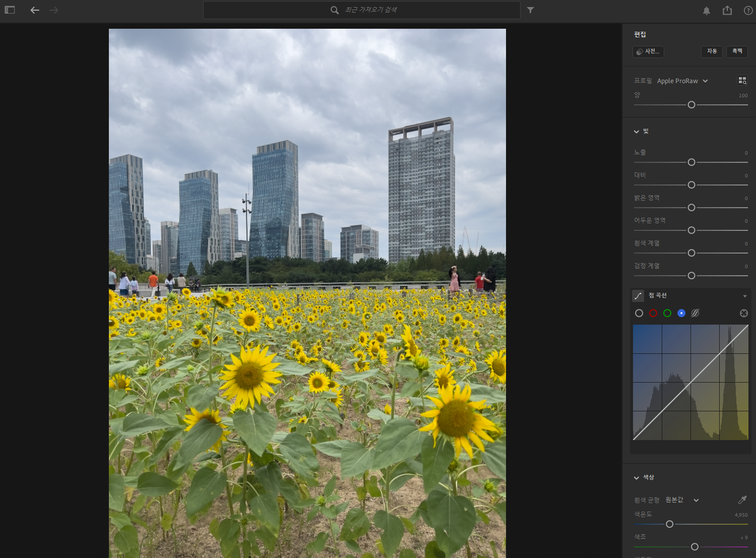The image size is (756, 558).
Task: Go back with the left arrow
Action: (x=35, y=10)
